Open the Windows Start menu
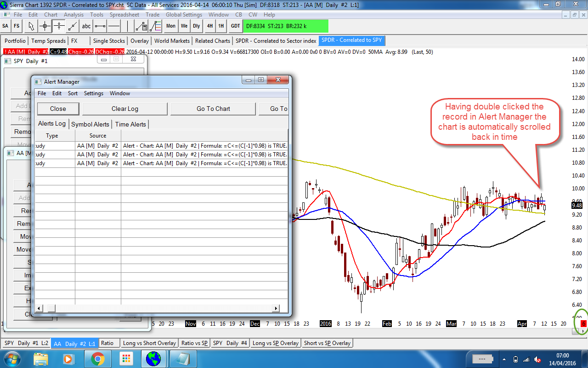This screenshot has width=588, height=368. (x=11, y=359)
